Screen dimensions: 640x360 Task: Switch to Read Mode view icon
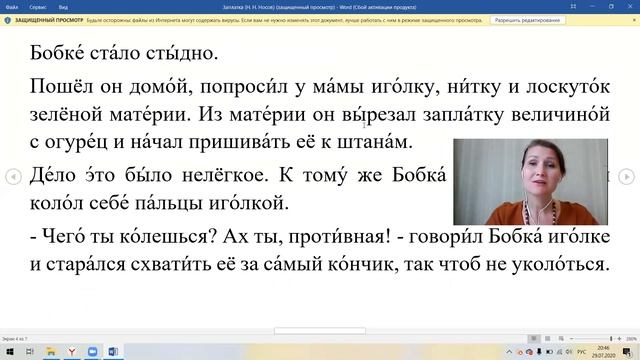click(533, 338)
